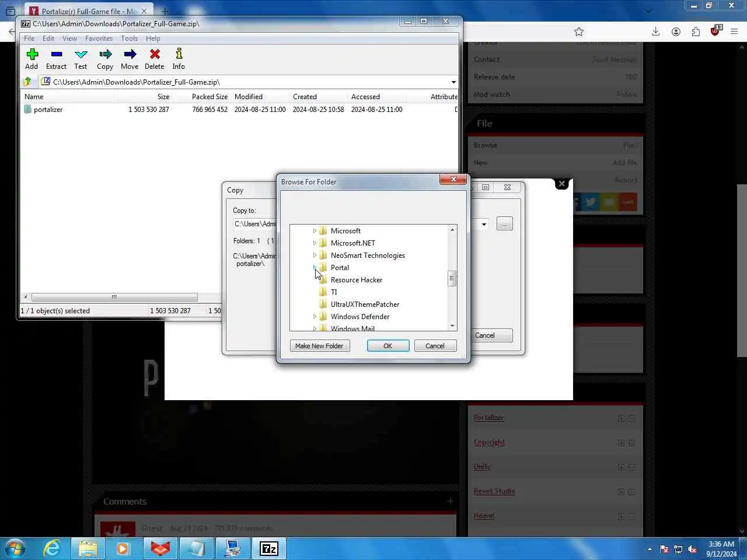Click the Windows Start button

point(15,548)
